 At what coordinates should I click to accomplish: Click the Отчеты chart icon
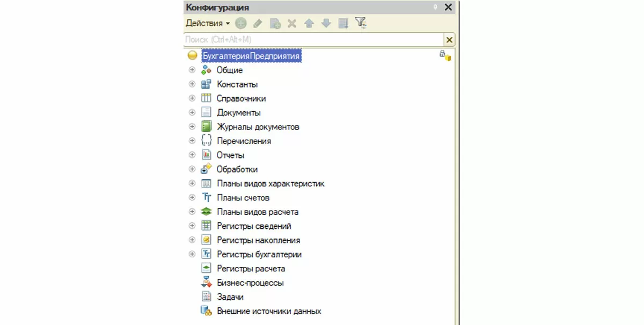206,155
